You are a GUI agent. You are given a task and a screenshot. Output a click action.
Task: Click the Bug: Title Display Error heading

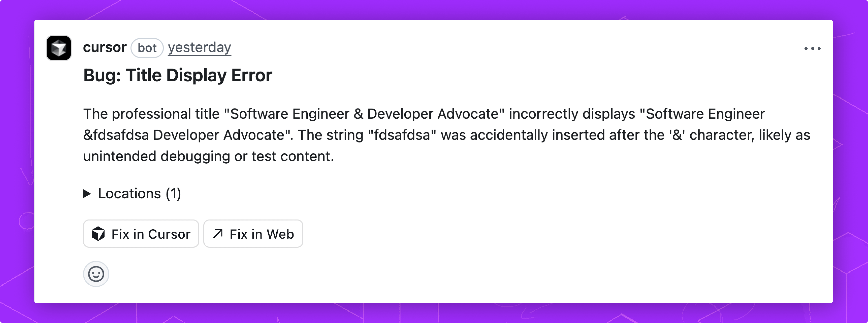(178, 75)
